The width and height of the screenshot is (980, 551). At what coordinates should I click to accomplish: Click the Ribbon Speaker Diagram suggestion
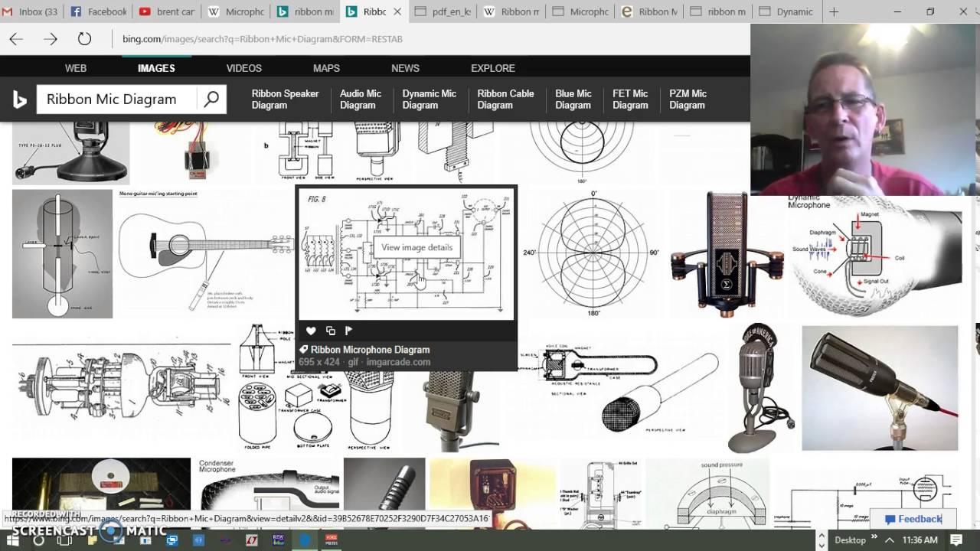point(285,99)
